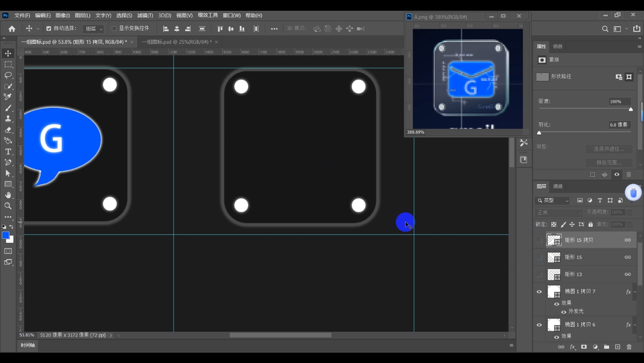Image resolution: width=644 pixels, height=363 pixels.
Task: Select the Rectangle shape tool
Action: click(x=8, y=184)
